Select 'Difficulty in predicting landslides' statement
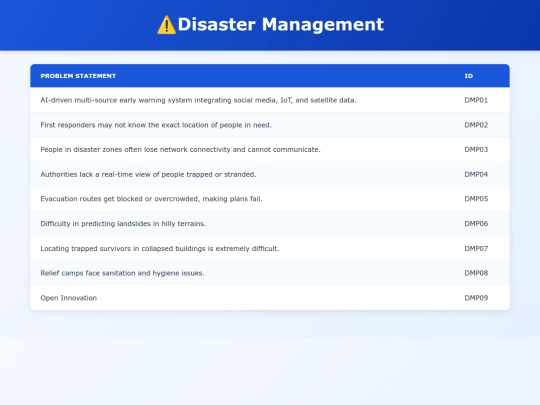 (x=123, y=224)
